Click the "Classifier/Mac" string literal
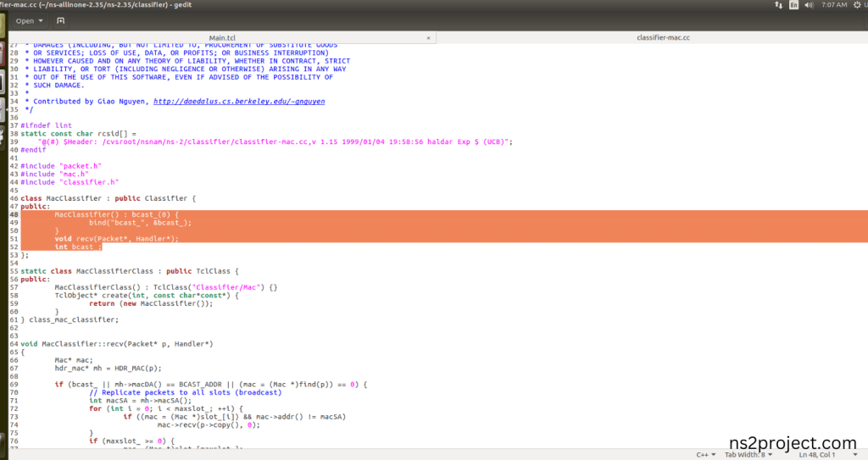Screen dimensions: 868x460 click(226, 287)
